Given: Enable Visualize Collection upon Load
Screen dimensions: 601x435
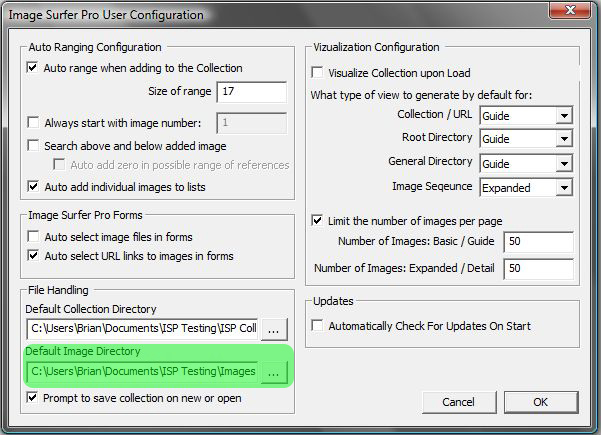Looking at the screenshot, I should click(x=317, y=72).
